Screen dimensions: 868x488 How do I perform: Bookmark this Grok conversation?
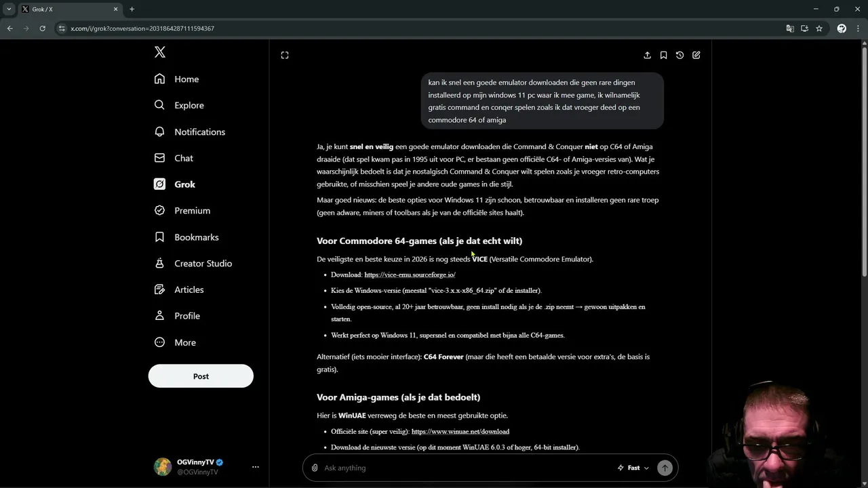click(x=663, y=56)
